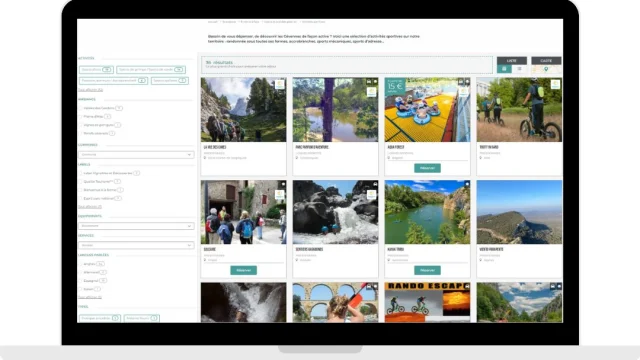Show all options under Langues parlées
Screen dimensions: 640x360
90,297
